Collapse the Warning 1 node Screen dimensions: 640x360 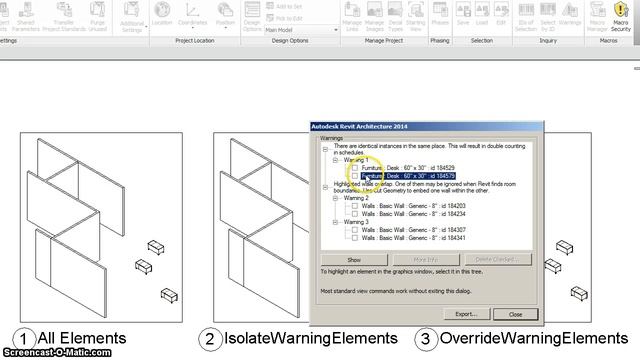coord(335,160)
